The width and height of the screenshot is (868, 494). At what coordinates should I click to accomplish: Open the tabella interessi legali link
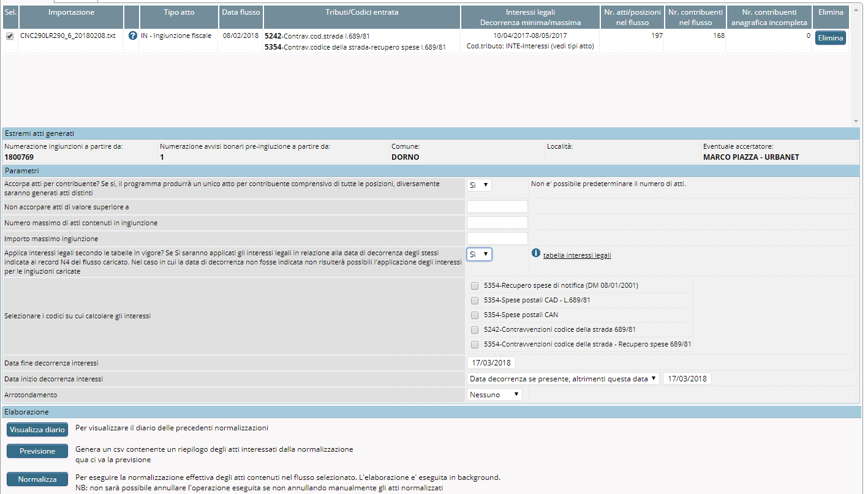click(577, 255)
